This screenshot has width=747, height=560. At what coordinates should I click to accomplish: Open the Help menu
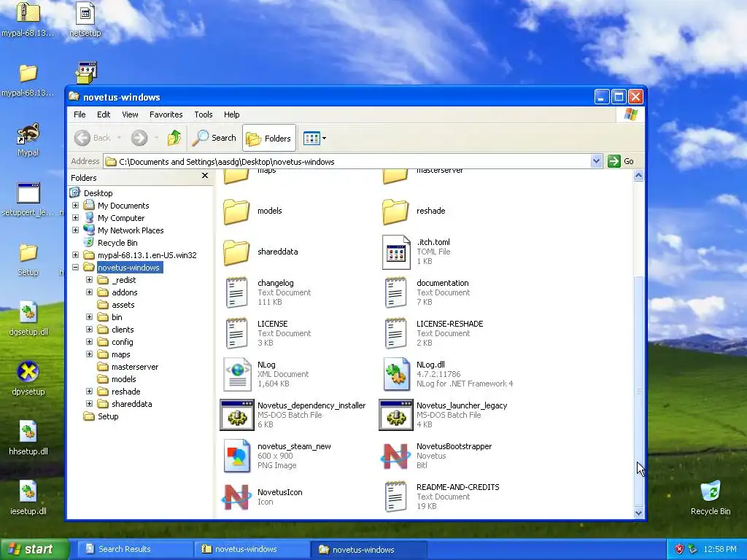[x=231, y=114]
